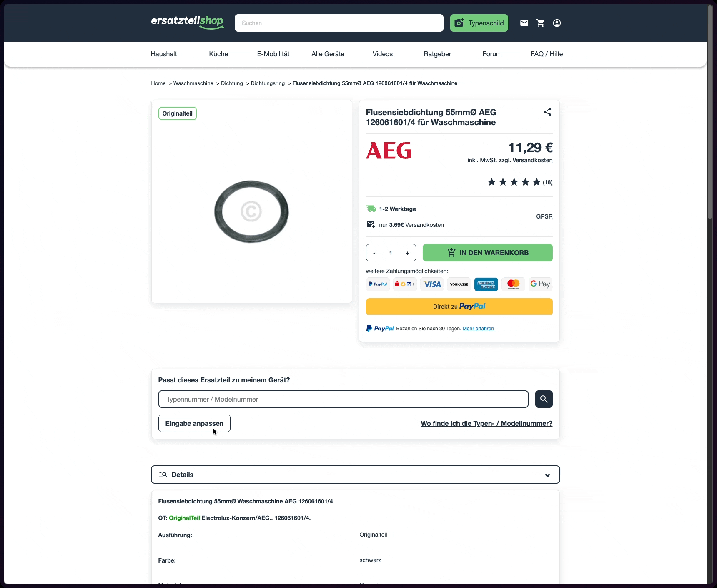Viewport: 717px width, 588px height.
Task: Select the Mastercard payment icon
Action: point(514,284)
